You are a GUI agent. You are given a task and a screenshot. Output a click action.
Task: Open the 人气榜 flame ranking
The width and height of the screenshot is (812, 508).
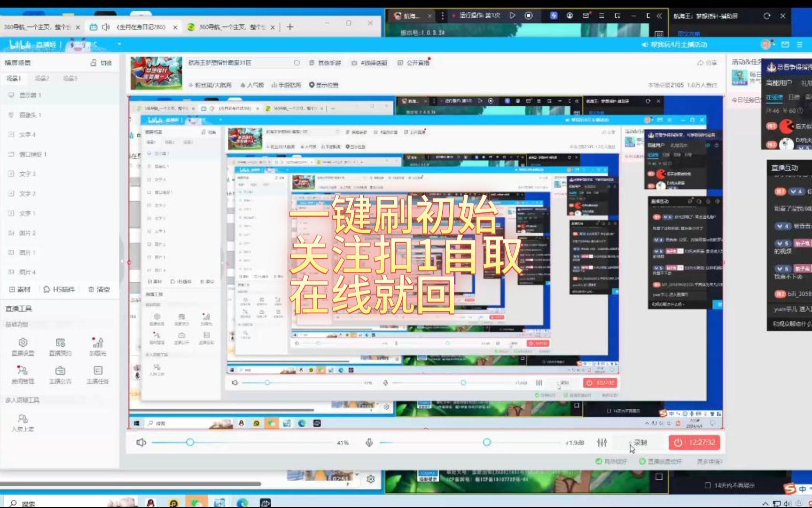click(252, 85)
